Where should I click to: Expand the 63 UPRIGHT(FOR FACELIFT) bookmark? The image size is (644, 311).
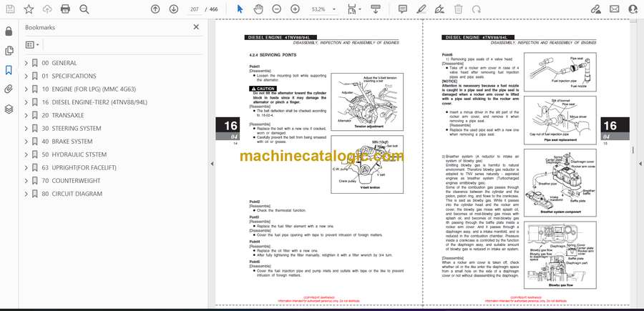pyautogui.click(x=26, y=168)
